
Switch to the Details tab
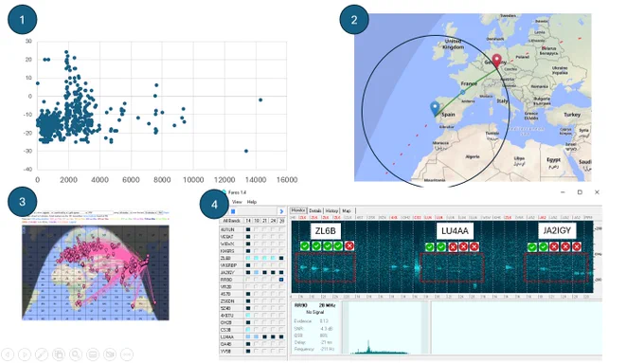point(315,210)
